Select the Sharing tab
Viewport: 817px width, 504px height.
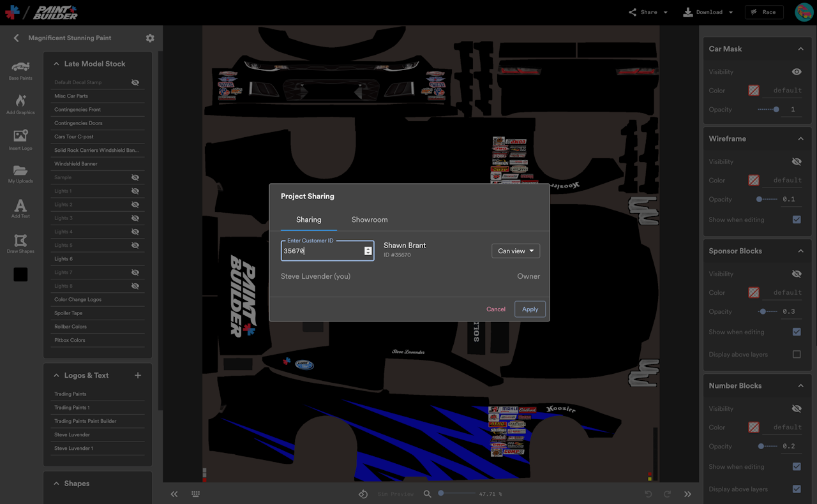pyautogui.click(x=308, y=219)
